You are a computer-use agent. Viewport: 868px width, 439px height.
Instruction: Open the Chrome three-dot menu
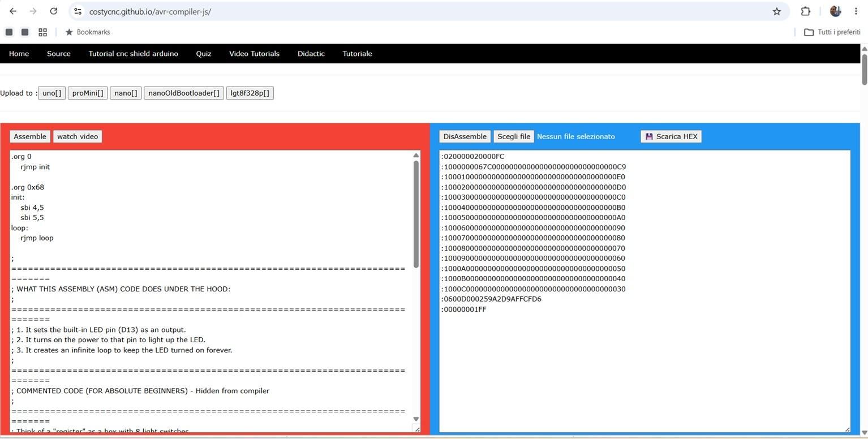[x=856, y=11]
